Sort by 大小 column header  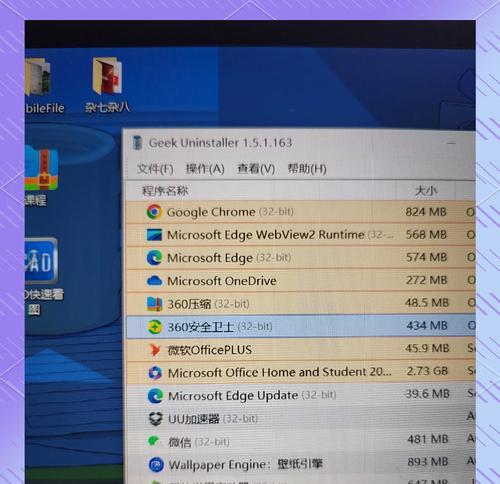[x=426, y=191]
